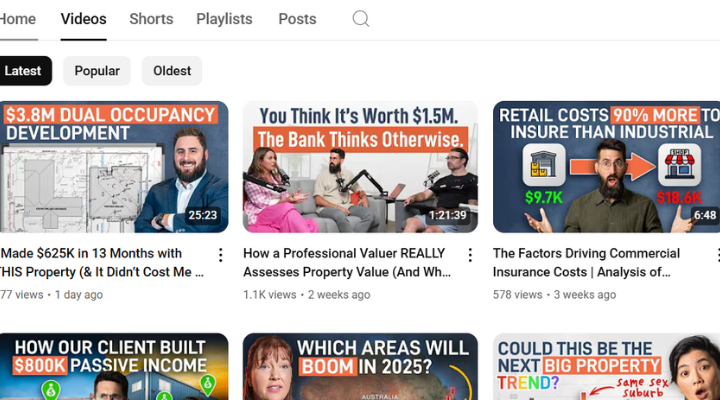This screenshot has height=400, width=720.
Task: Play The Bank Thinks Otherwise video thumbnail
Action: pyautogui.click(x=360, y=167)
